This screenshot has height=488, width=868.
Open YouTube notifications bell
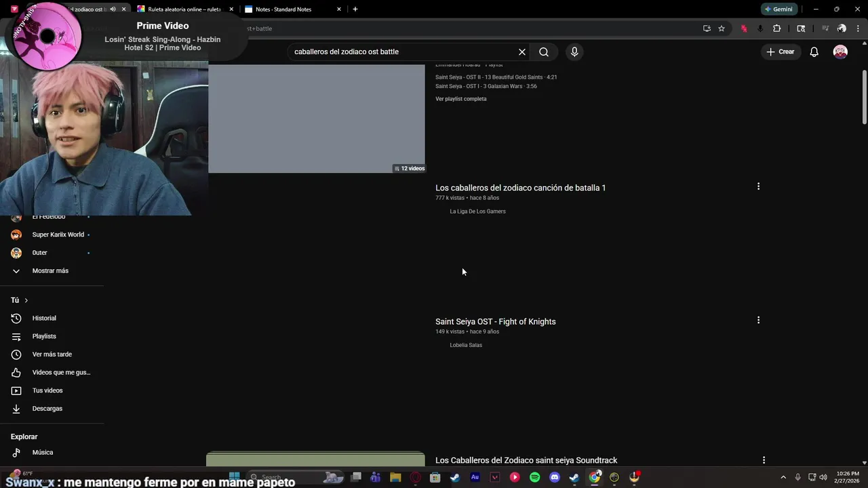814,52
